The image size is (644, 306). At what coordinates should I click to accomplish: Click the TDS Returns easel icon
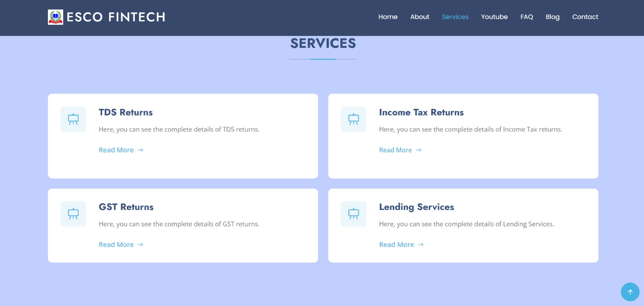(73, 119)
